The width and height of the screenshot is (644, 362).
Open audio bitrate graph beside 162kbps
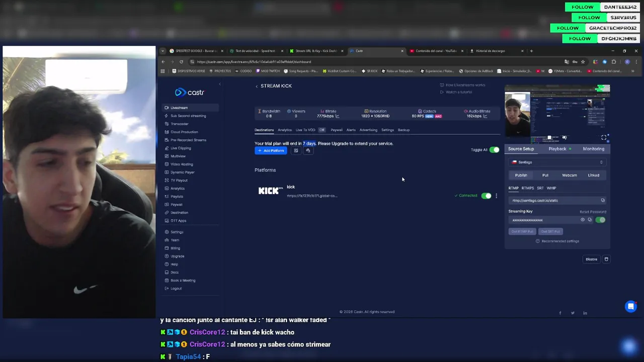pyautogui.click(x=485, y=116)
